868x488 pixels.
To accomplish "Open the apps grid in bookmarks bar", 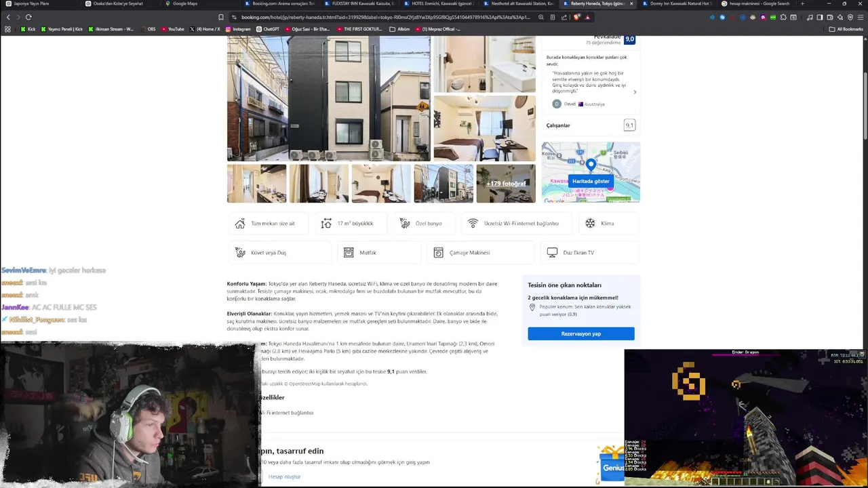I will [x=7, y=29].
